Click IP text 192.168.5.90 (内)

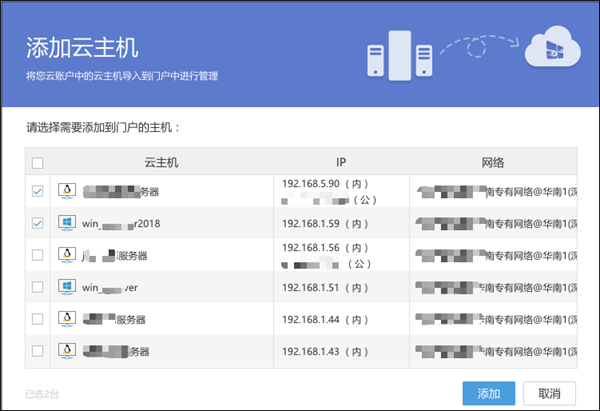click(325, 184)
